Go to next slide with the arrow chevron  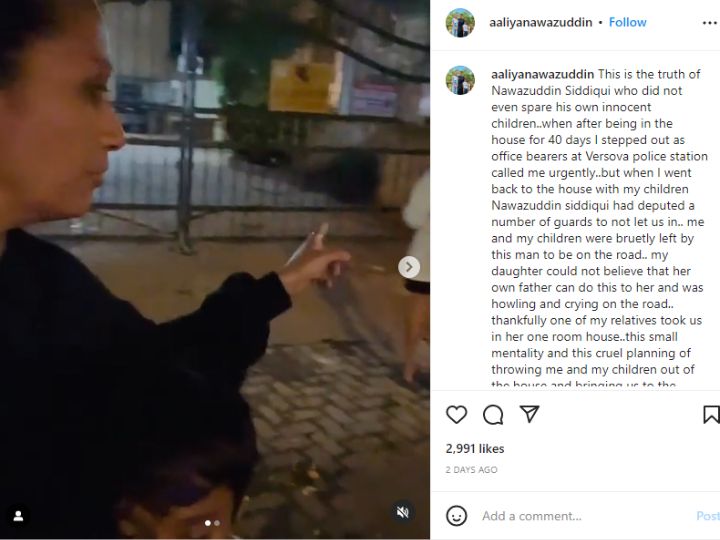pyautogui.click(x=409, y=267)
